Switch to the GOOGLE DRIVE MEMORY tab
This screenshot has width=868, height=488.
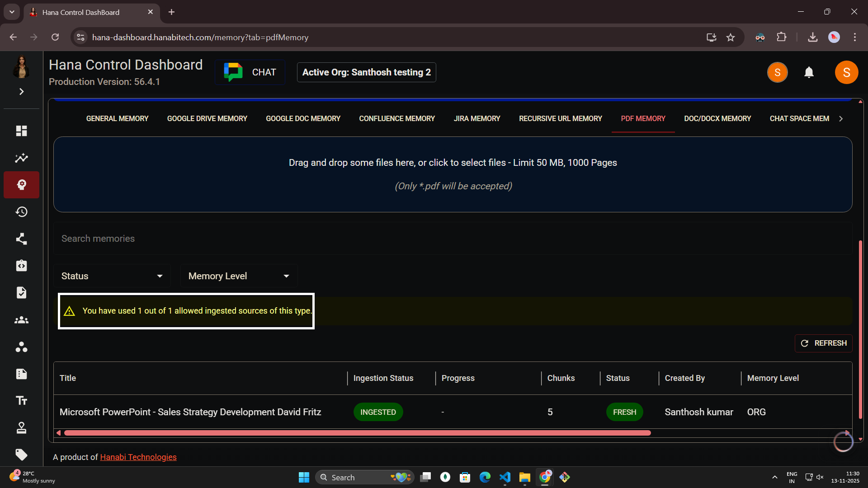(207, 118)
